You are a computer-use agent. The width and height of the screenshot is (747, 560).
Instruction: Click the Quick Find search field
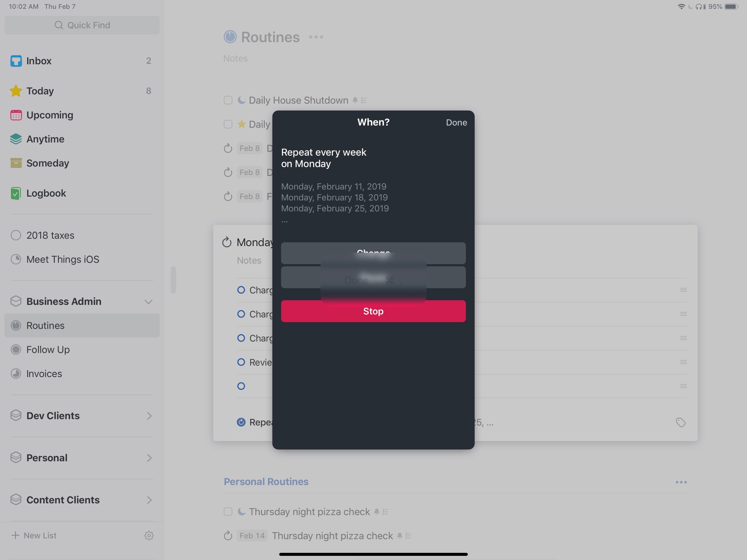82,25
